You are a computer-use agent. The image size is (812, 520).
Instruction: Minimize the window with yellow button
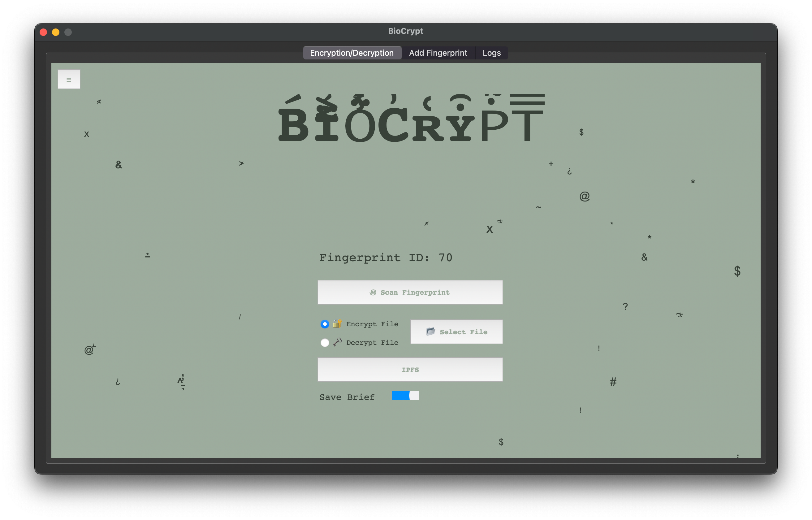[56, 32]
